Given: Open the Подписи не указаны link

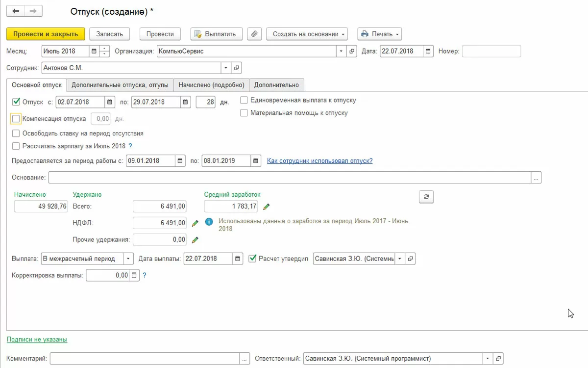Looking at the screenshot, I should click(37, 339).
